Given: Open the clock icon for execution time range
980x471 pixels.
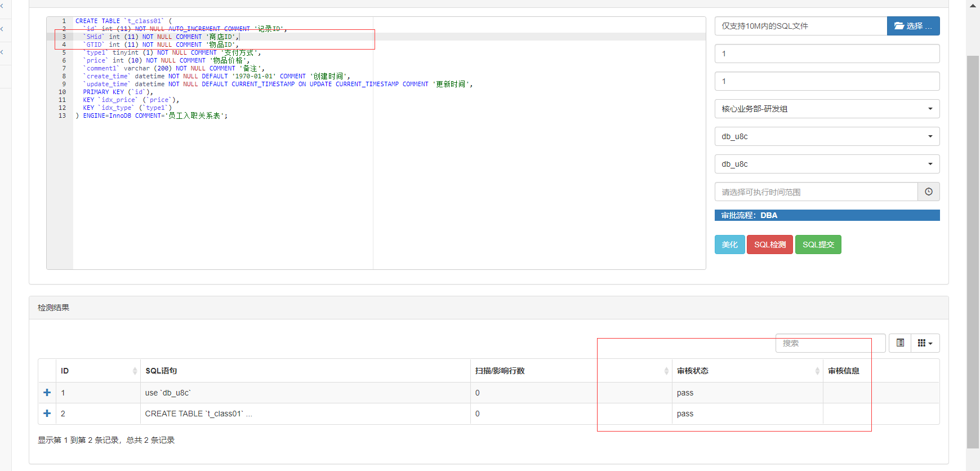Looking at the screenshot, I should click(x=929, y=192).
